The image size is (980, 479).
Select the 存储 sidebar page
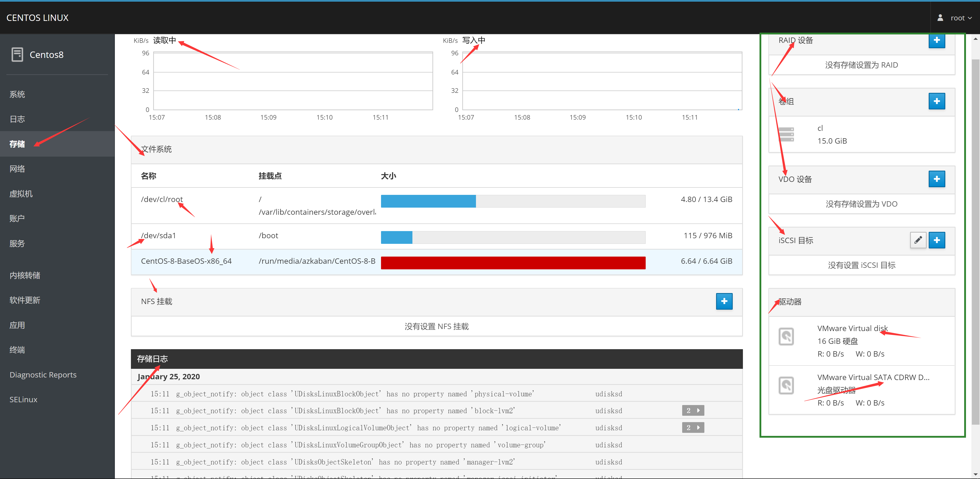57,144
